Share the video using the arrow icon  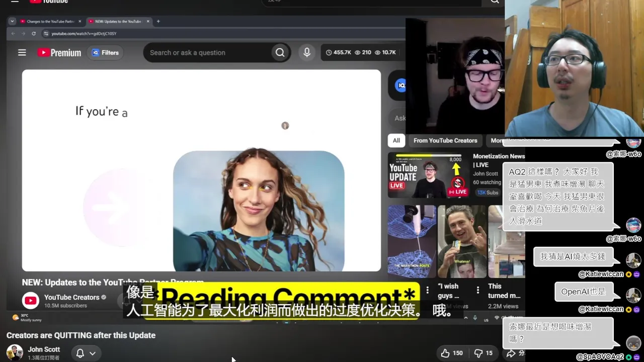[x=511, y=353]
